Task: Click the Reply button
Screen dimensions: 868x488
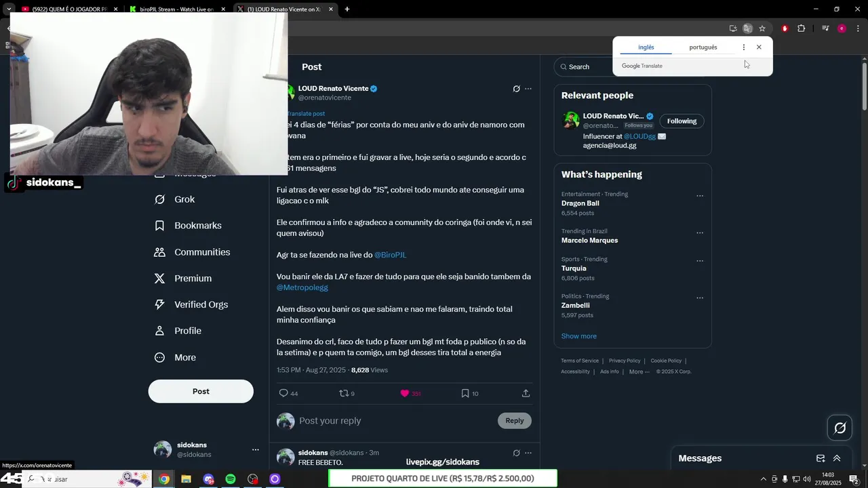Action: pyautogui.click(x=515, y=421)
